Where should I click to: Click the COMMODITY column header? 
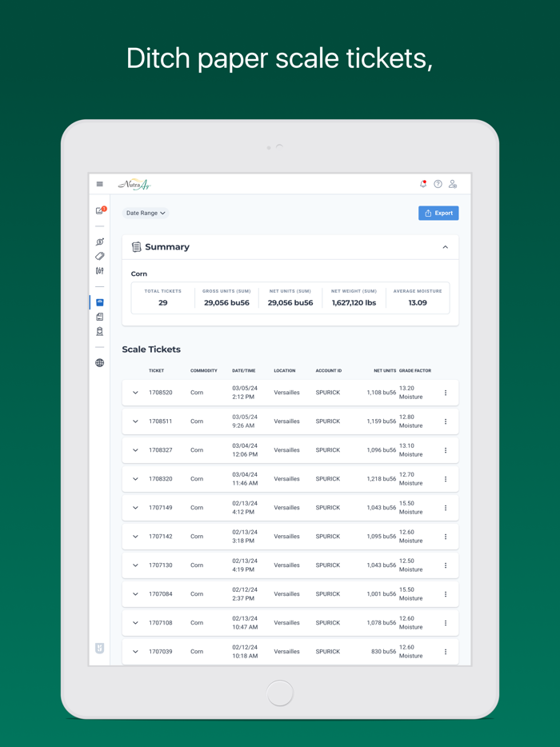pos(203,370)
